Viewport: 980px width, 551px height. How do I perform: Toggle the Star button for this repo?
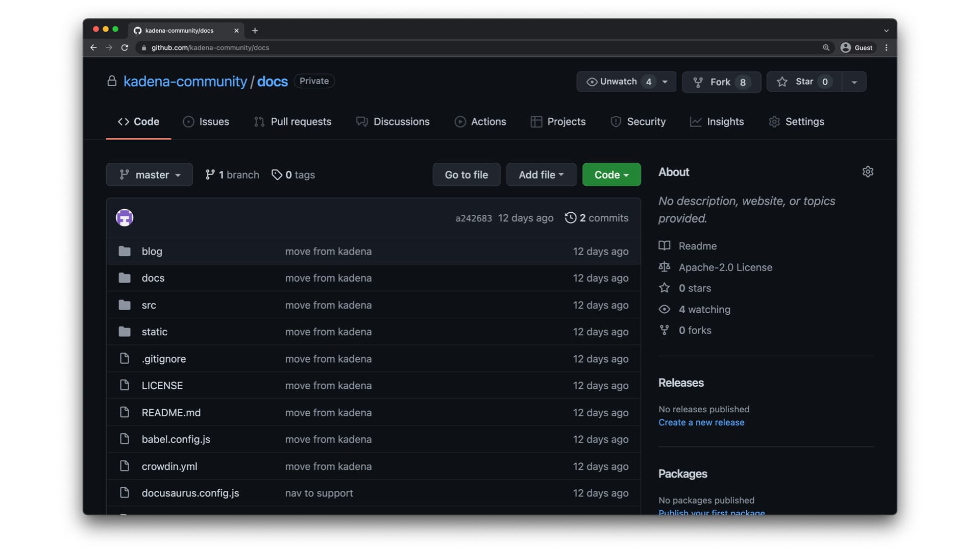coord(802,82)
